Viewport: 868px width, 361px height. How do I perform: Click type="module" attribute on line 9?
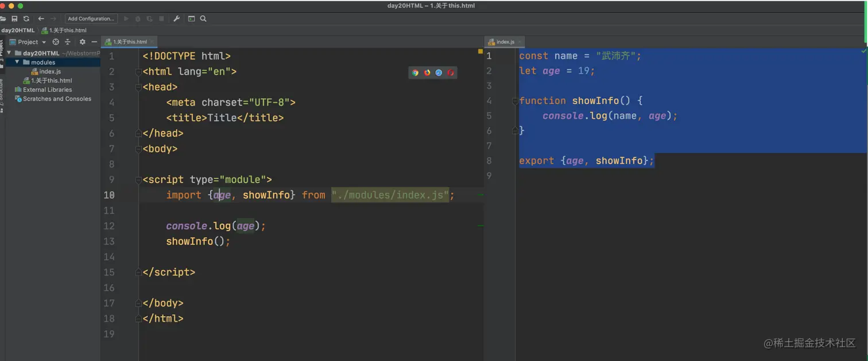click(x=227, y=180)
